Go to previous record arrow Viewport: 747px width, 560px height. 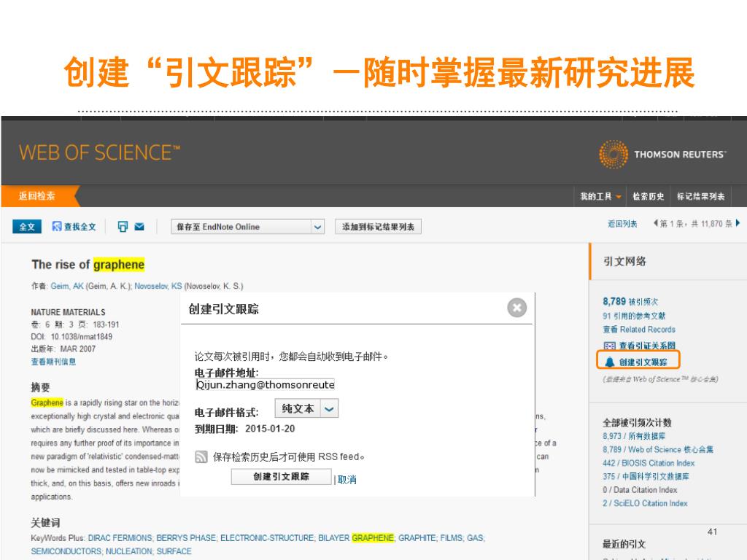(656, 223)
